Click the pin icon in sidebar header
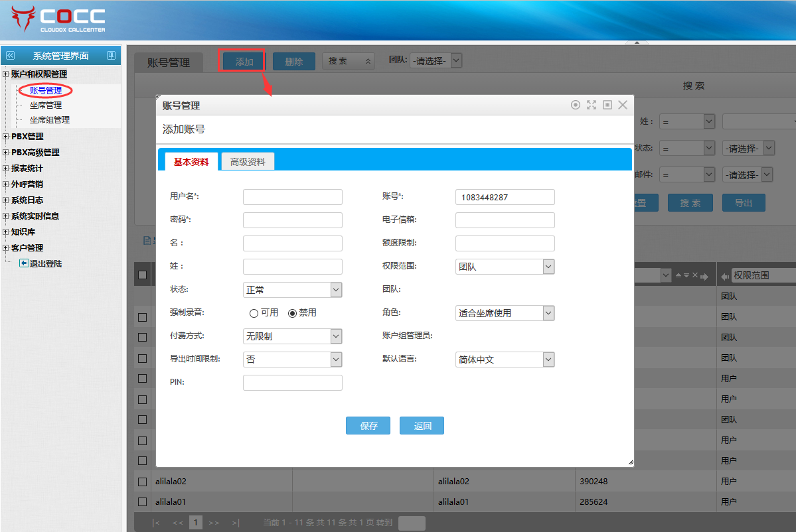 pyautogui.click(x=111, y=56)
